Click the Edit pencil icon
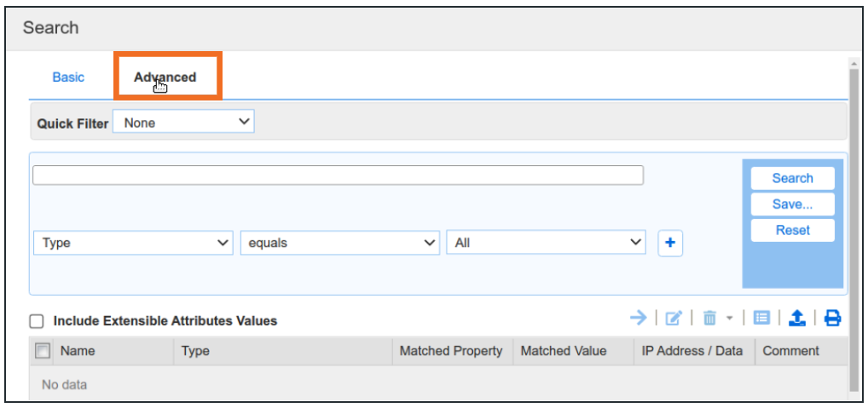 (x=674, y=318)
